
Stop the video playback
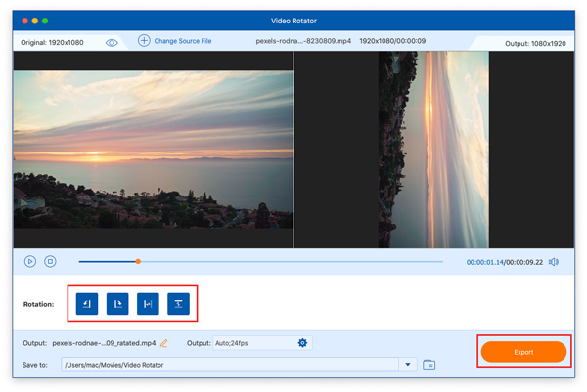click(50, 261)
